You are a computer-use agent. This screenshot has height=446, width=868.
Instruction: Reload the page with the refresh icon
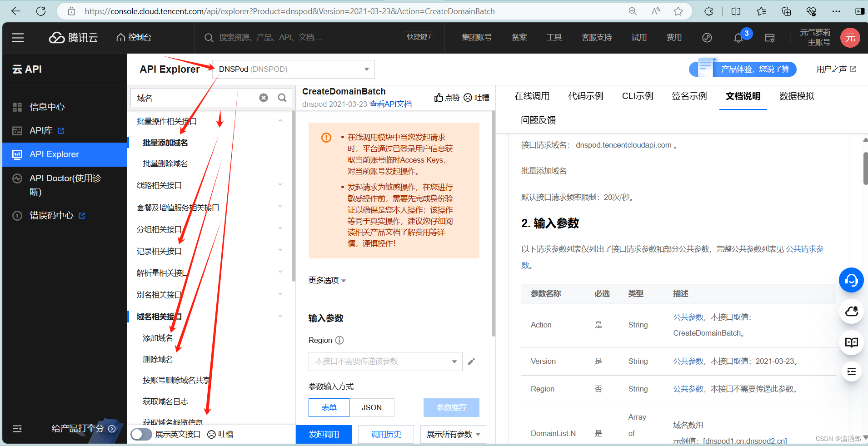tap(41, 11)
